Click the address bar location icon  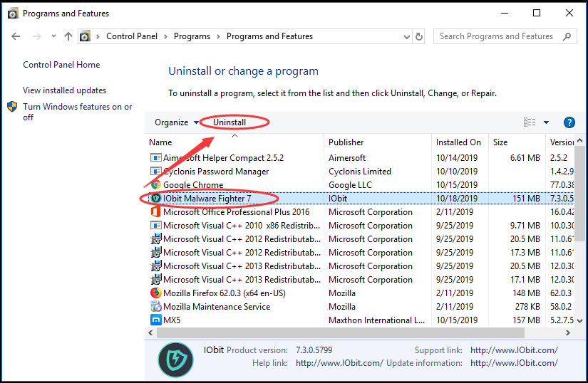click(85, 36)
